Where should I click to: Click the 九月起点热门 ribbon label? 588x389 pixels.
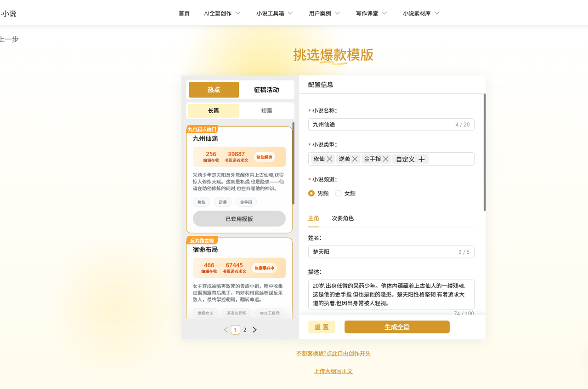coord(202,130)
